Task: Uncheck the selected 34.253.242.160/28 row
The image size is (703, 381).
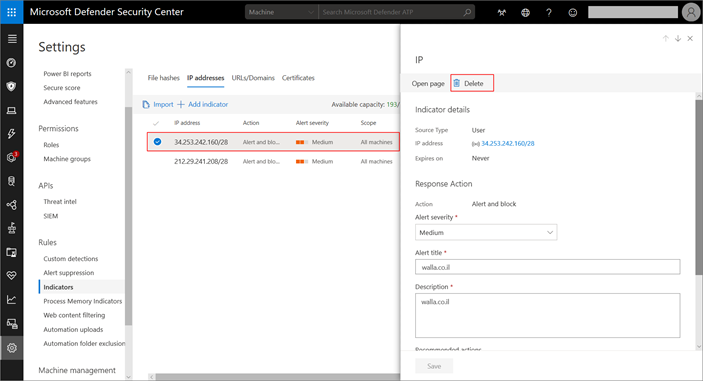Action: [157, 142]
